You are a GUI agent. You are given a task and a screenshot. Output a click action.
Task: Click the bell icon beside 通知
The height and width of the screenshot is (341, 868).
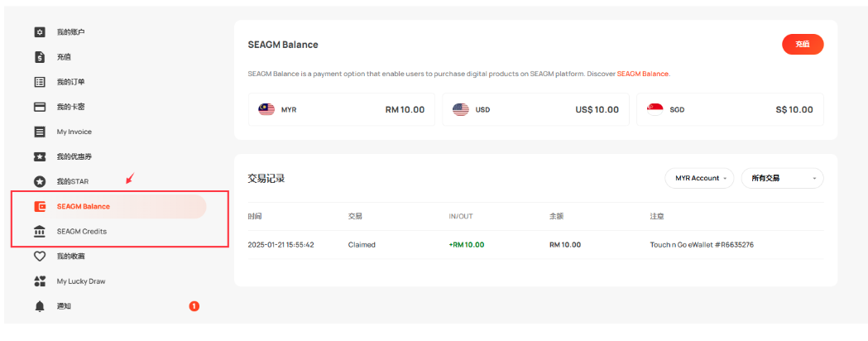(x=40, y=306)
